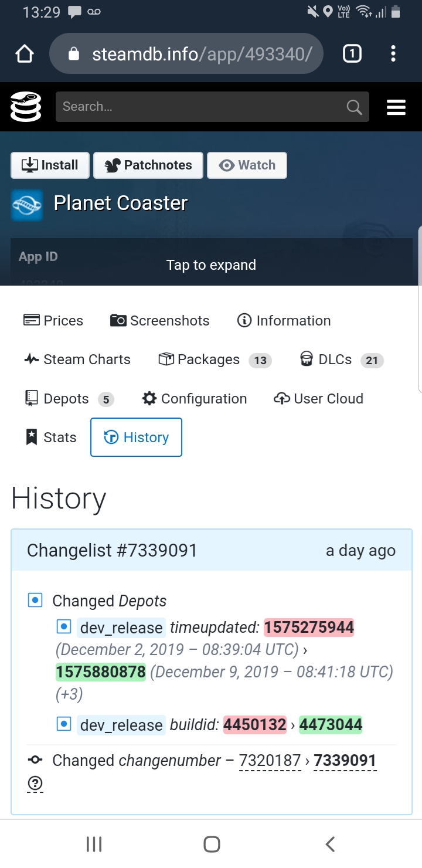Screen dimensions: 422x868
Task: Tap the dev_release buildid label
Action: 121,725
